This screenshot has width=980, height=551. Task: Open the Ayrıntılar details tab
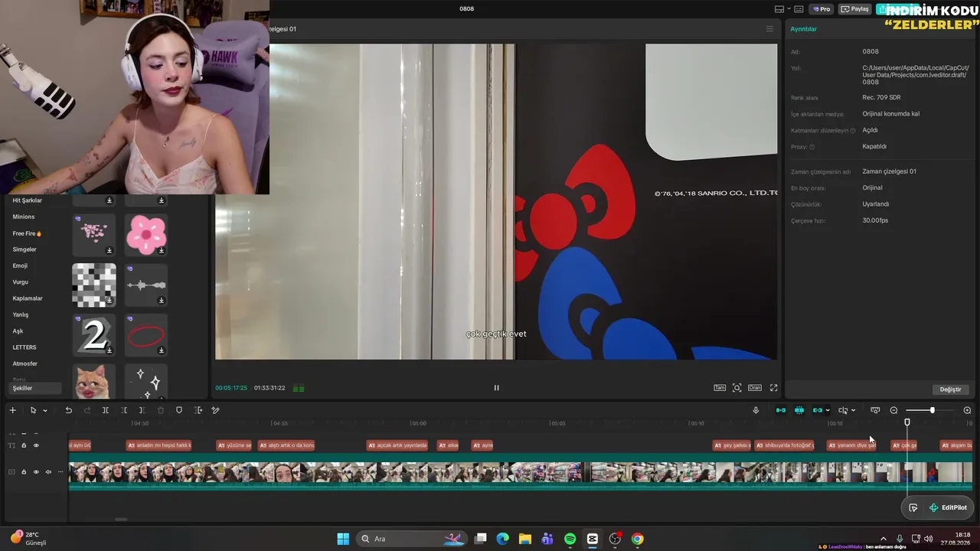point(804,29)
